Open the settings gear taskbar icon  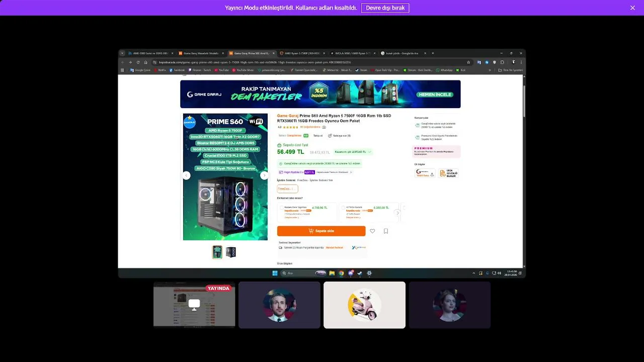(369, 273)
